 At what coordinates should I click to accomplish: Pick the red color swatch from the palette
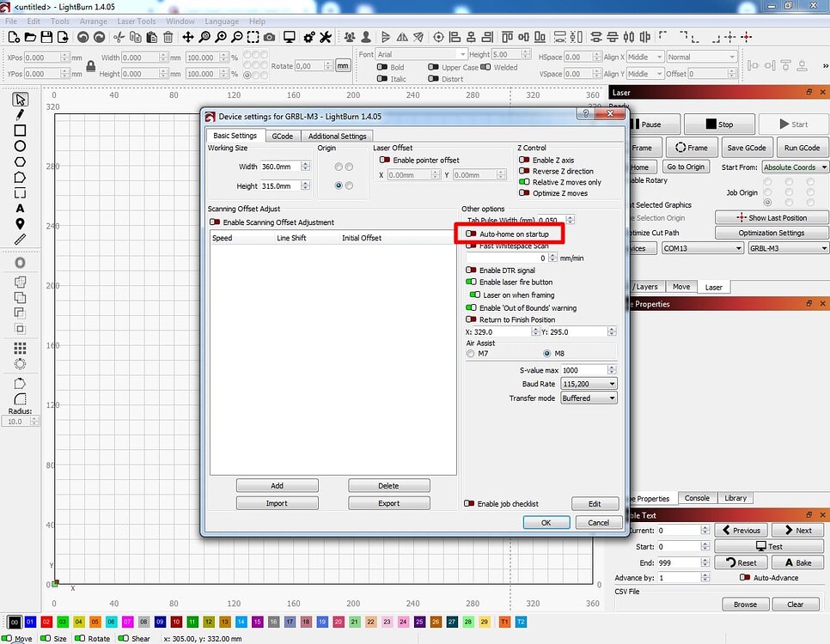click(47, 622)
